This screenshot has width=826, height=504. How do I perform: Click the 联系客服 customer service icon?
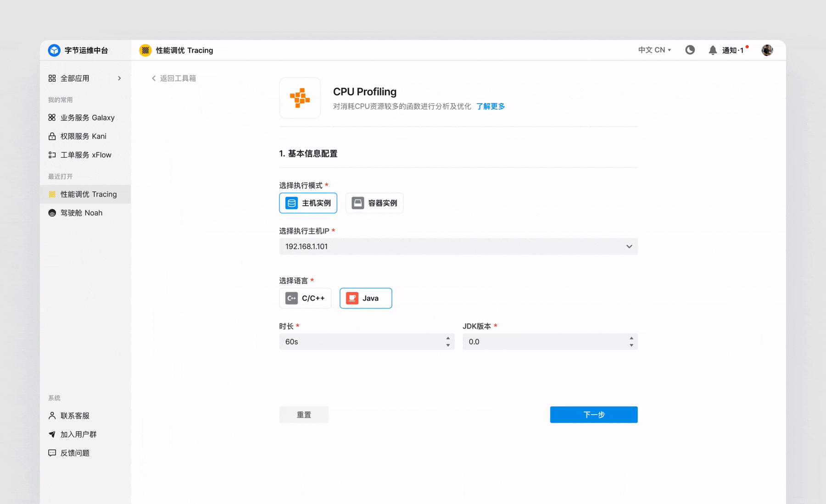click(52, 415)
